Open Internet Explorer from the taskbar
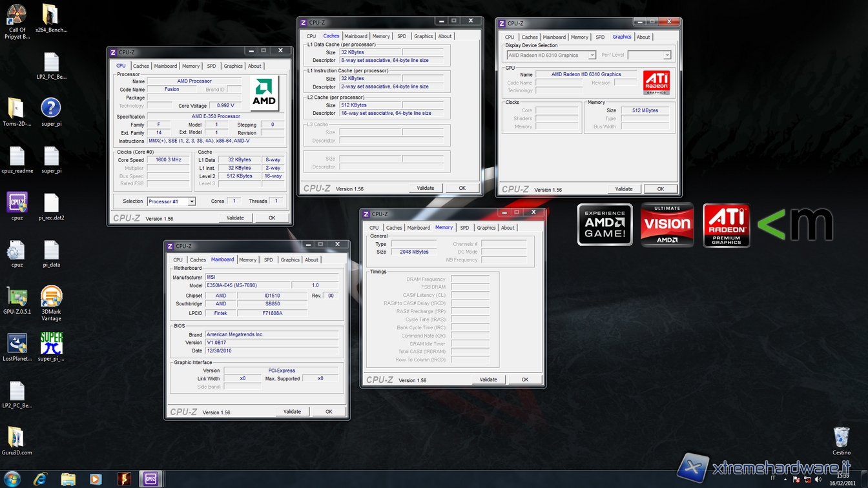Viewport: 868px width, 488px height. (x=40, y=478)
